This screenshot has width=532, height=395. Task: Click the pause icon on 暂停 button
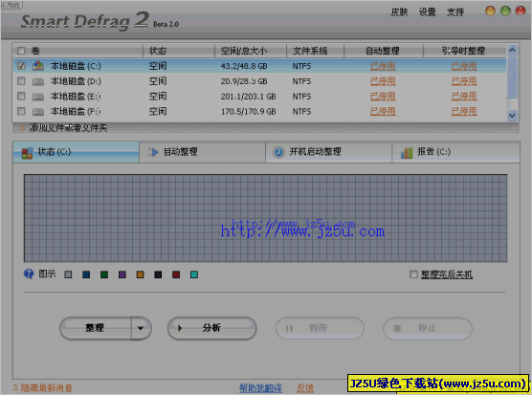pyautogui.click(x=289, y=328)
